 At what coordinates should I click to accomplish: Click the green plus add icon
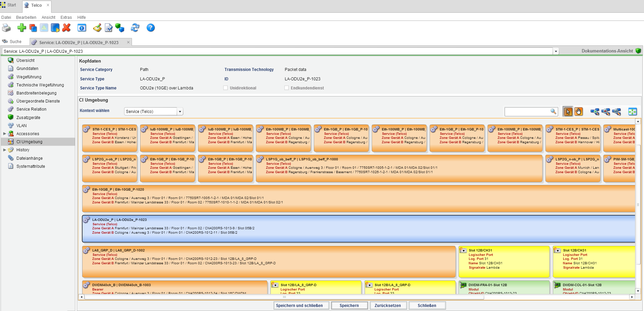pos(22,28)
